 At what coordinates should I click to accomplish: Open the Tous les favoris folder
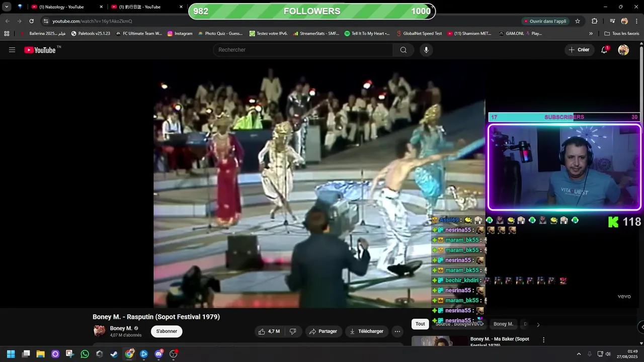click(x=622, y=34)
